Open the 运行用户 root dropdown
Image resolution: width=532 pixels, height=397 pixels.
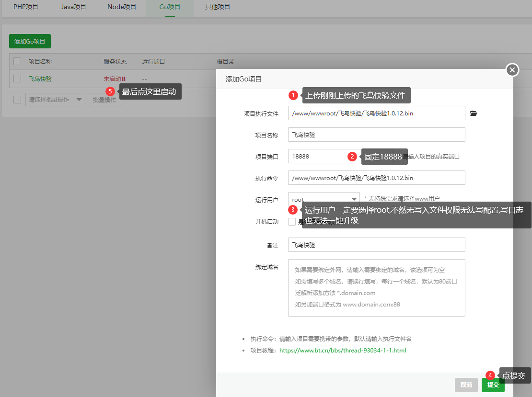coord(324,199)
